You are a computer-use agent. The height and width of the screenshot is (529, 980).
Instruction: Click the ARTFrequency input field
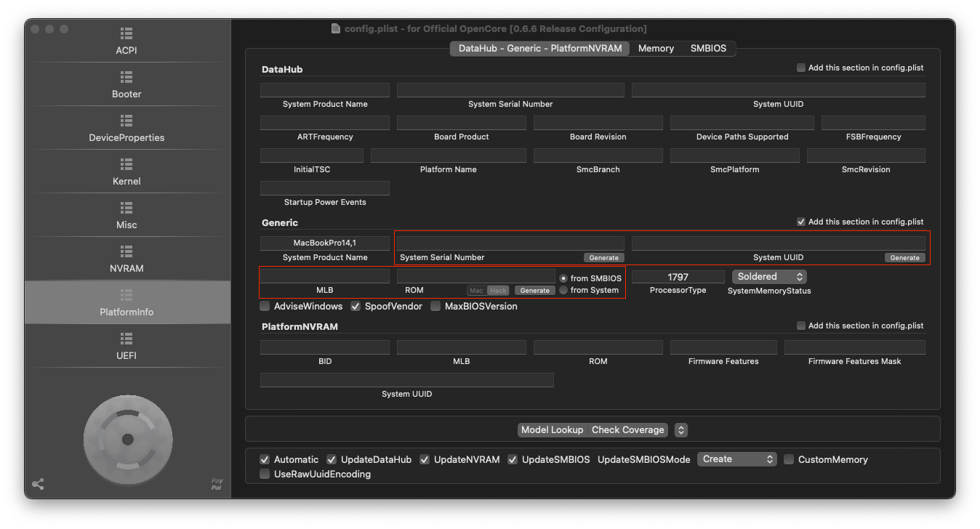tap(325, 123)
